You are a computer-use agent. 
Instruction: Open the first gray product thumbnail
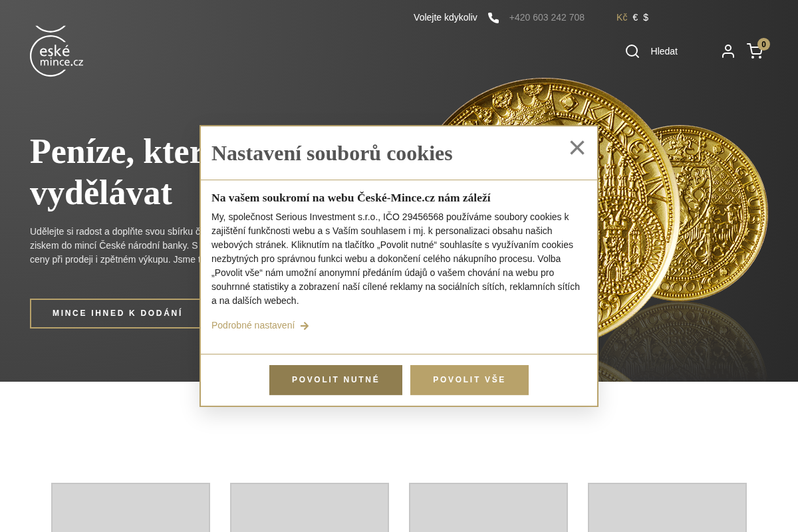[130, 507]
